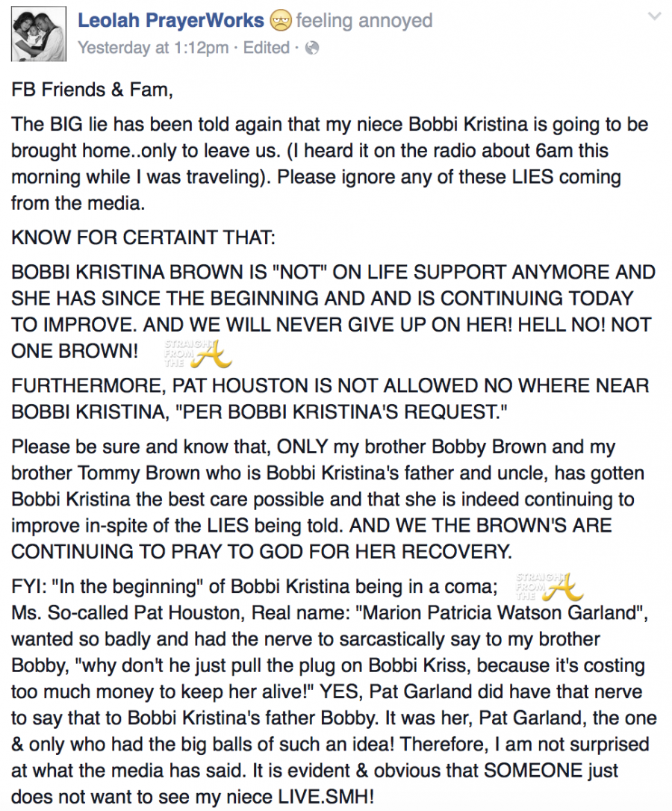The width and height of the screenshot is (672, 811).
Task: Click the globe public privacy icon
Action: pyautogui.click(x=312, y=48)
